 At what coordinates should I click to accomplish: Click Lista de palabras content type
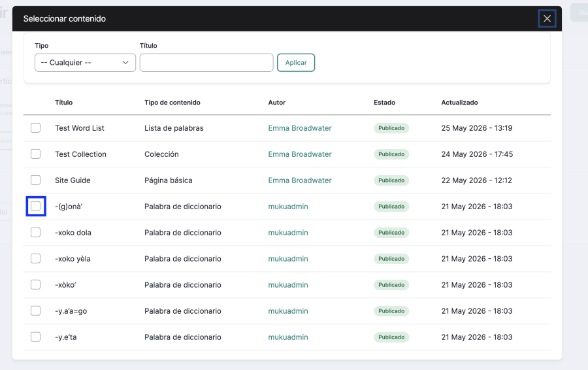pyautogui.click(x=174, y=128)
